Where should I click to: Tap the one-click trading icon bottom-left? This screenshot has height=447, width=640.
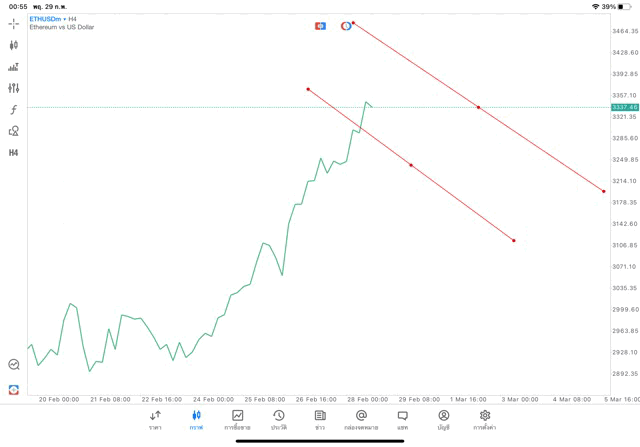[x=14, y=389]
